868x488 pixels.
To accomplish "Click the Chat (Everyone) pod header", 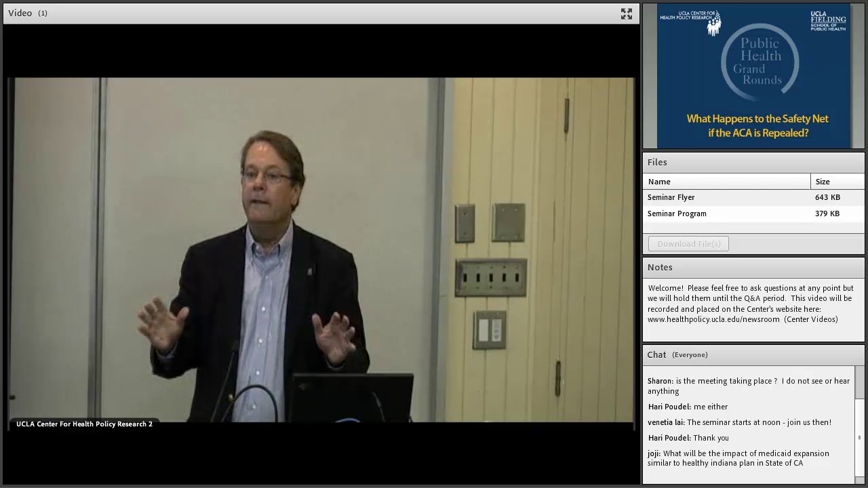I will [x=753, y=355].
